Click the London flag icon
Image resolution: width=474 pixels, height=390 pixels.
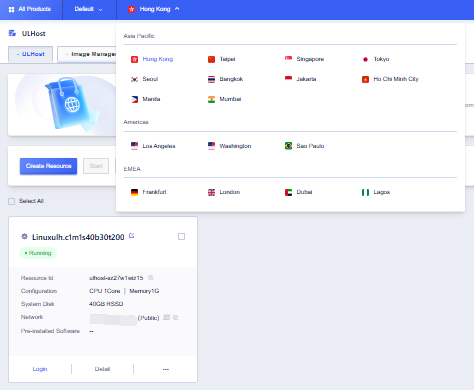pos(211,192)
